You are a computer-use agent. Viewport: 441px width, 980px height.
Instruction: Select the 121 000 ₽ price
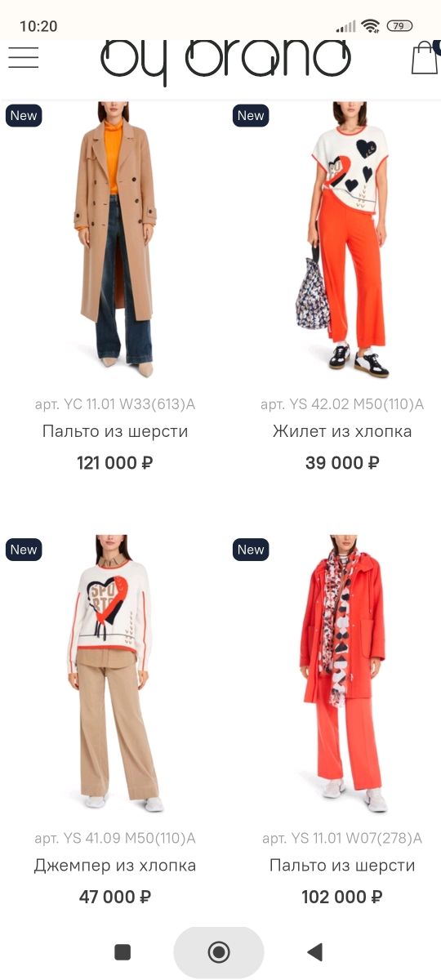point(115,463)
